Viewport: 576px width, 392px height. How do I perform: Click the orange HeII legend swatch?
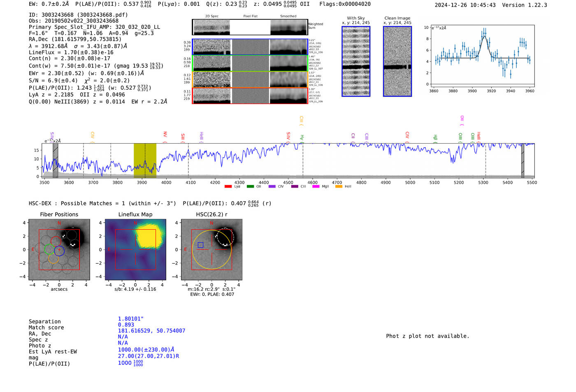tap(339, 187)
